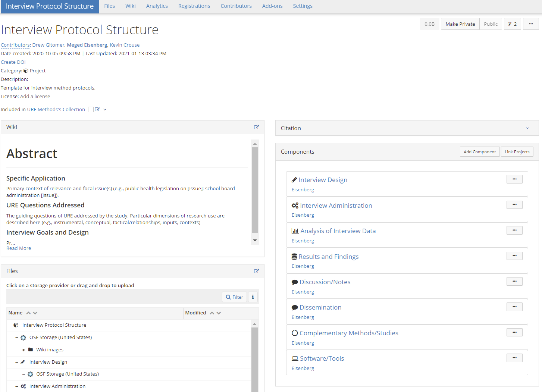Open ellipsis menu for Software/Tools component
The height and width of the screenshot is (392, 542).
click(x=514, y=358)
